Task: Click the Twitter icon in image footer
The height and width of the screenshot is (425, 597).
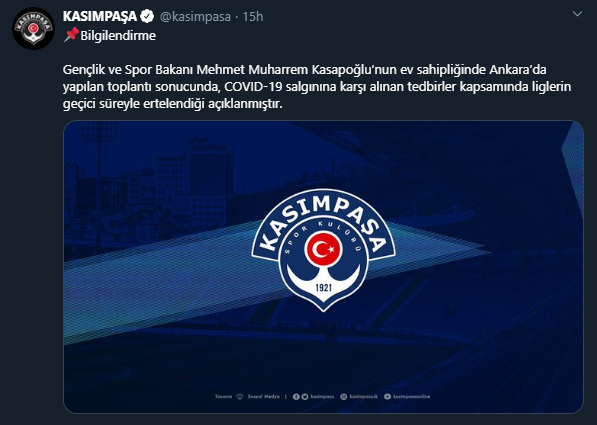Action: (x=305, y=396)
